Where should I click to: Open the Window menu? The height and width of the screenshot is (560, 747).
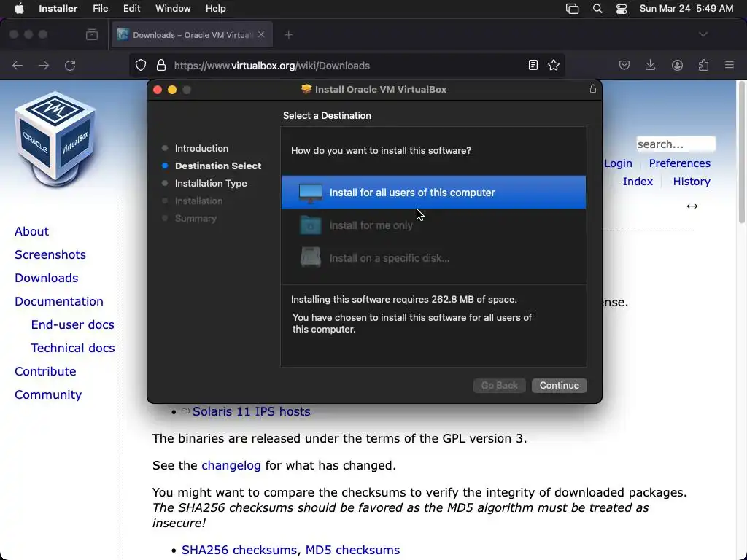(x=173, y=9)
